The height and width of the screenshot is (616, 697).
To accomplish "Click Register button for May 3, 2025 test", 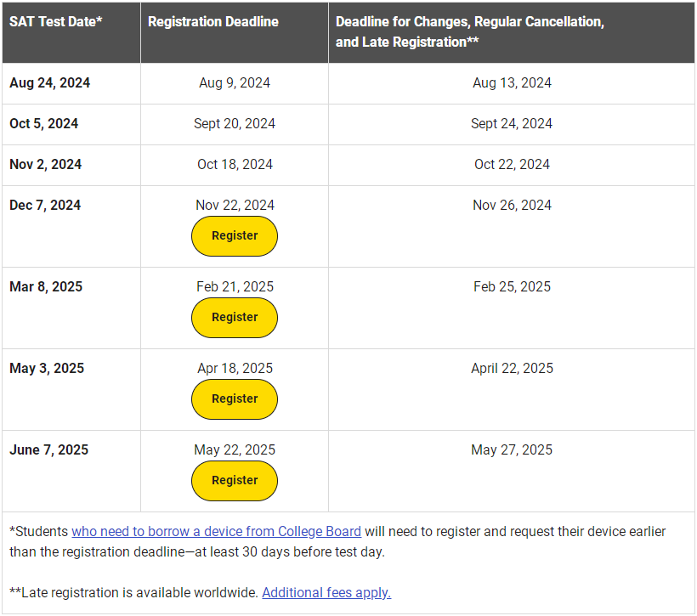I will [235, 399].
